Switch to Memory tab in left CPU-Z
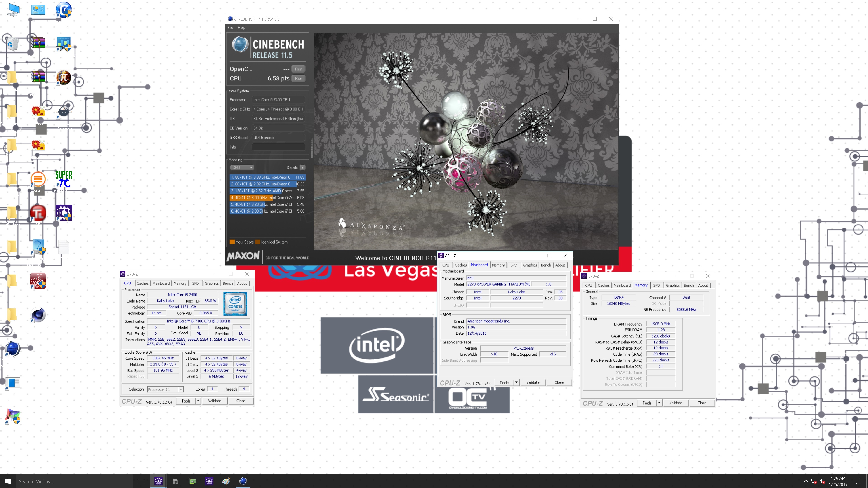This screenshot has height=488, width=868. [180, 283]
